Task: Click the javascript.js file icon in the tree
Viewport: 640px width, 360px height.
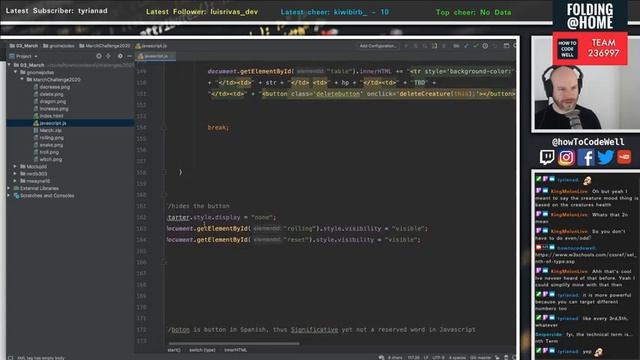Action: pyautogui.click(x=36, y=123)
